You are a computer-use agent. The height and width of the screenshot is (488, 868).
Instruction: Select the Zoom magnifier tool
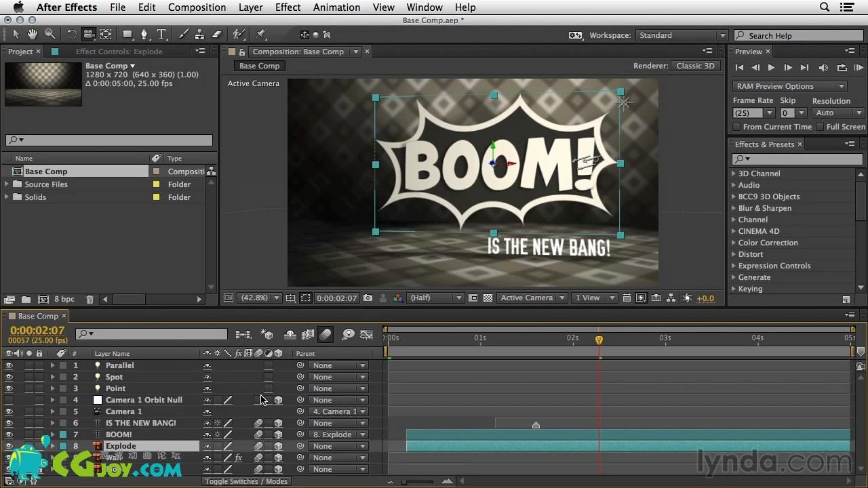50,34
